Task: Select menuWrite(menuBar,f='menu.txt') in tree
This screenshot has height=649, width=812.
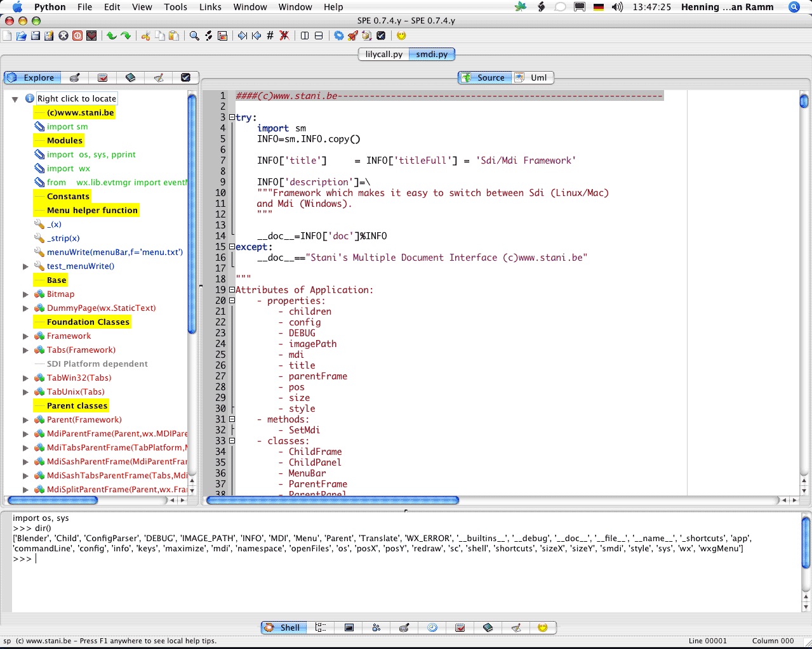Action: [x=115, y=252]
